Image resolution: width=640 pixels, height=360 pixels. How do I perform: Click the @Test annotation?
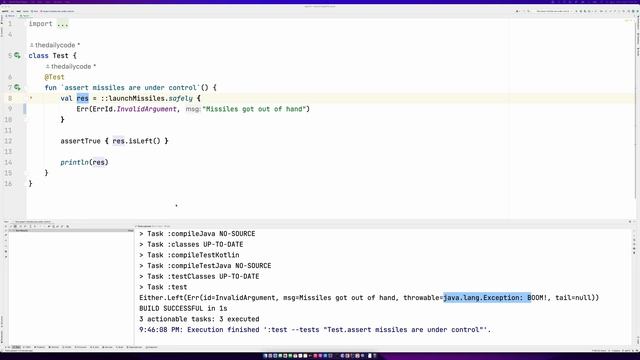pyautogui.click(x=55, y=77)
